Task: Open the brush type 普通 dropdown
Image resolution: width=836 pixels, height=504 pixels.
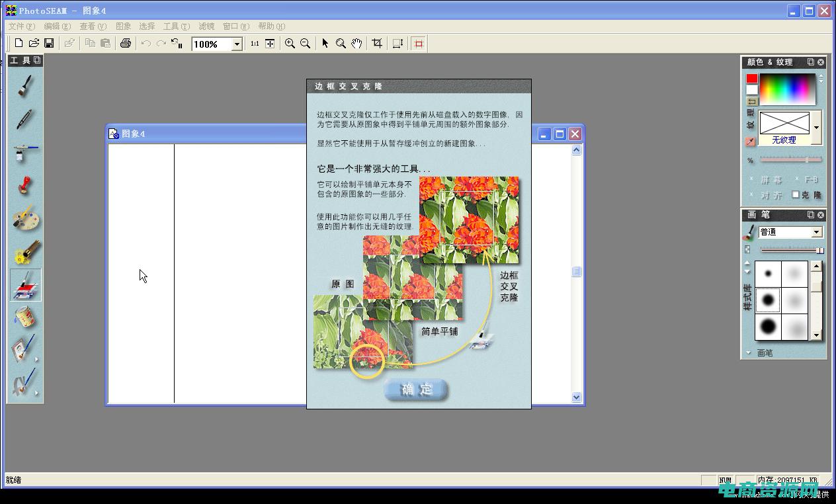Action: click(817, 232)
